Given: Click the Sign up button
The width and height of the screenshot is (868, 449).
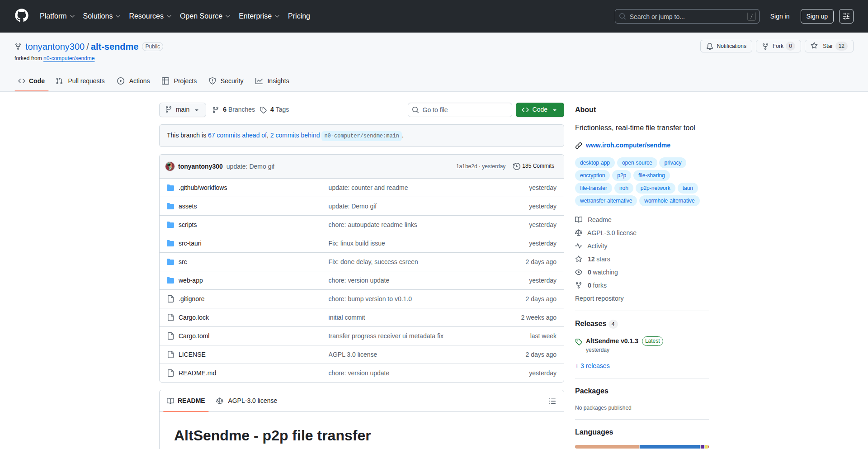Looking at the screenshot, I should point(816,16).
